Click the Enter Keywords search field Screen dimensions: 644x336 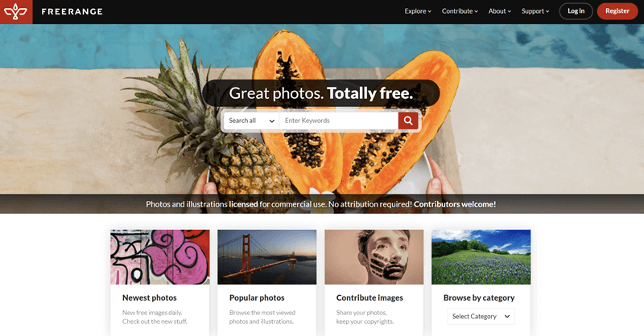click(x=339, y=121)
